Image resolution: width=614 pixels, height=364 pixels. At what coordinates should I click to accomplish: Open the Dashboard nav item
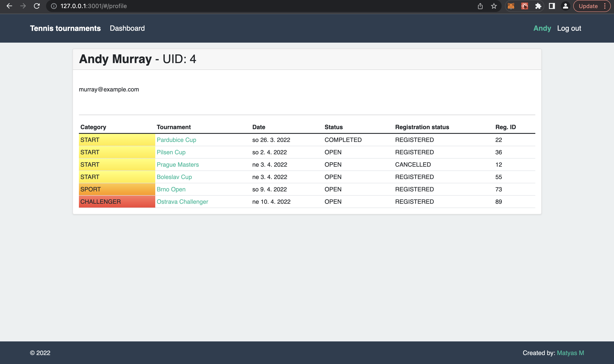[x=127, y=28]
